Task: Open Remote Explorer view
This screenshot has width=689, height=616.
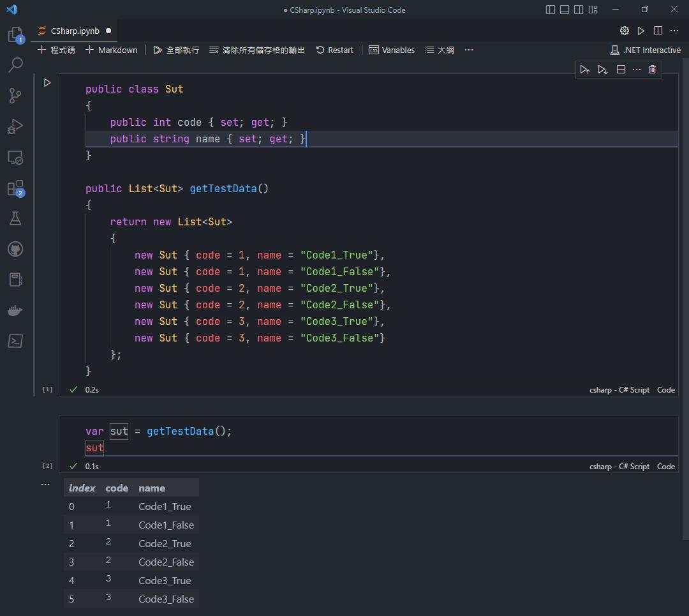Action: pyautogui.click(x=15, y=157)
